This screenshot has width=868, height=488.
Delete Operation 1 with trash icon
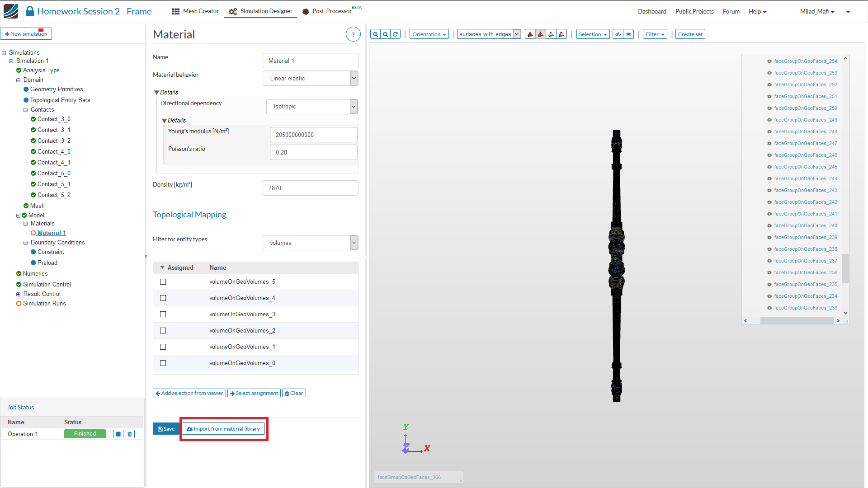click(130, 434)
